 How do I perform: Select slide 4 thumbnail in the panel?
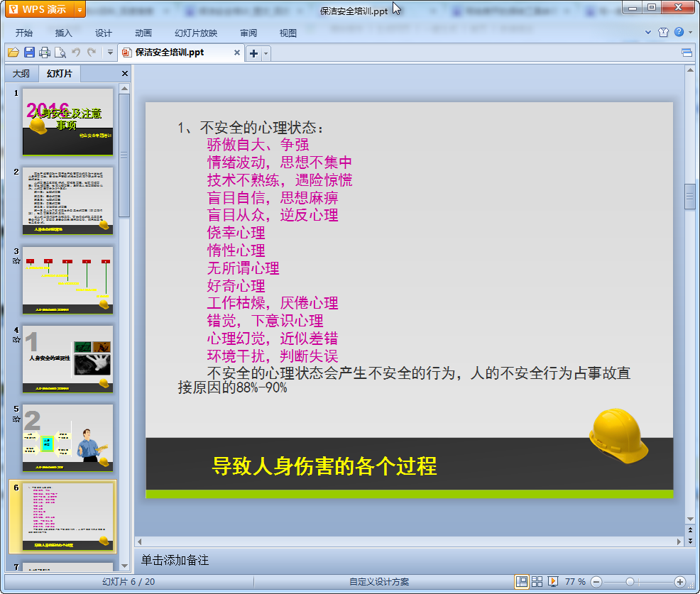67,358
